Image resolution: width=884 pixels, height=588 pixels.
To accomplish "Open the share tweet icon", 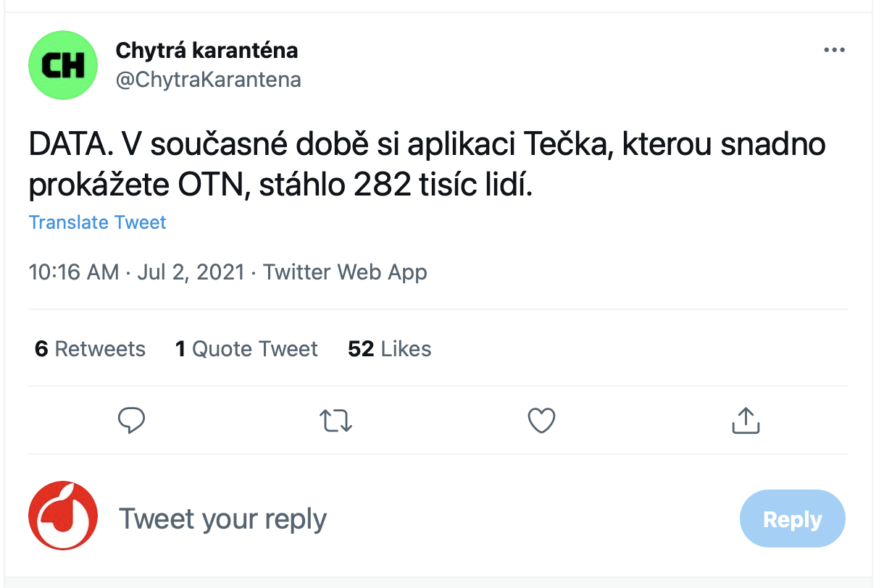I will [746, 420].
